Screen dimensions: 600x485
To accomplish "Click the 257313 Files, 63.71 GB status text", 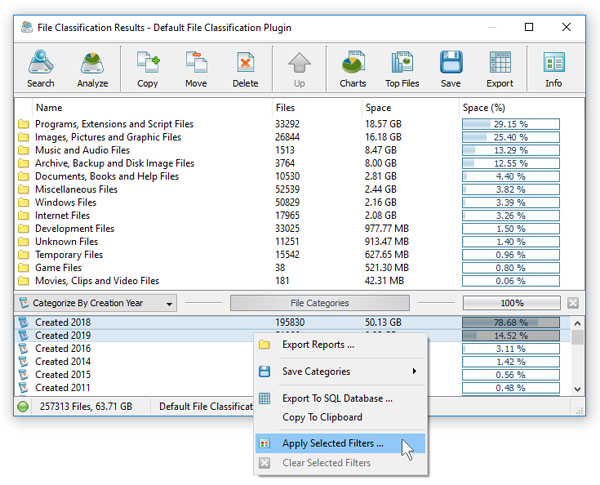I will point(86,407).
